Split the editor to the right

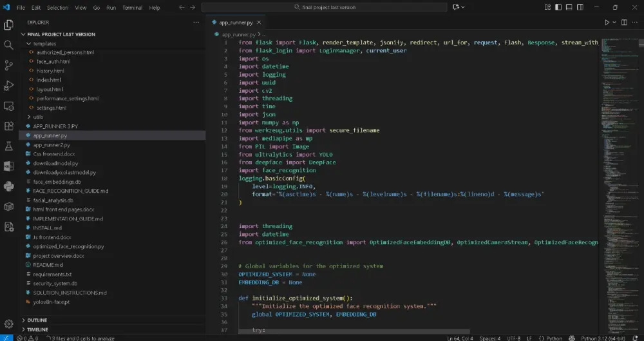pyautogui.click(x=624, y=22)
